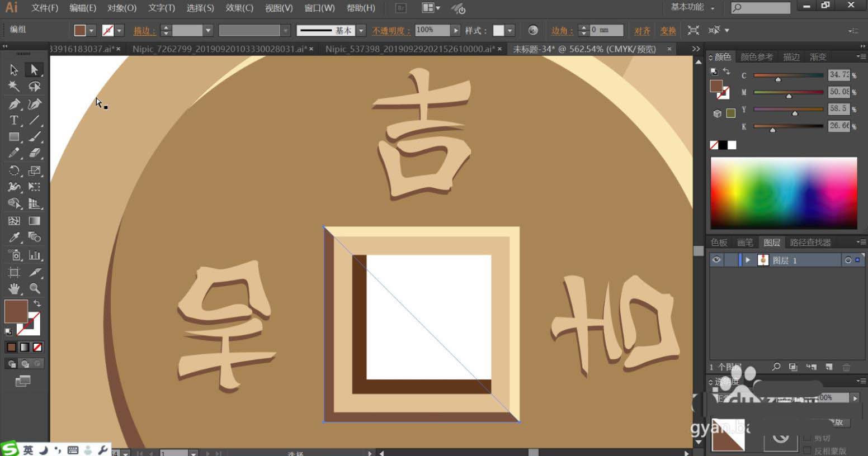This screenshot has height=456, width=868.
Task: Open the fill color dropdown in control bar
Action: click(92, 31)
